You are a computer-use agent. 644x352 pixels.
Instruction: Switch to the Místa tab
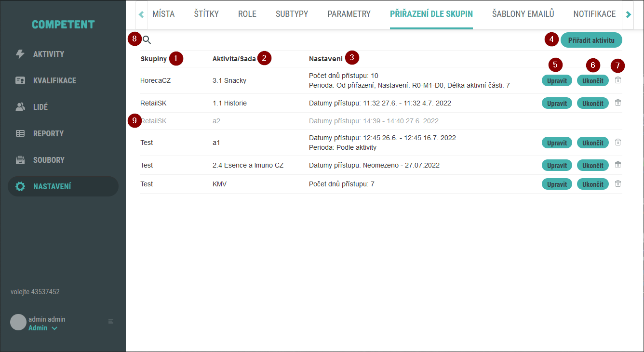coord(163,14)
